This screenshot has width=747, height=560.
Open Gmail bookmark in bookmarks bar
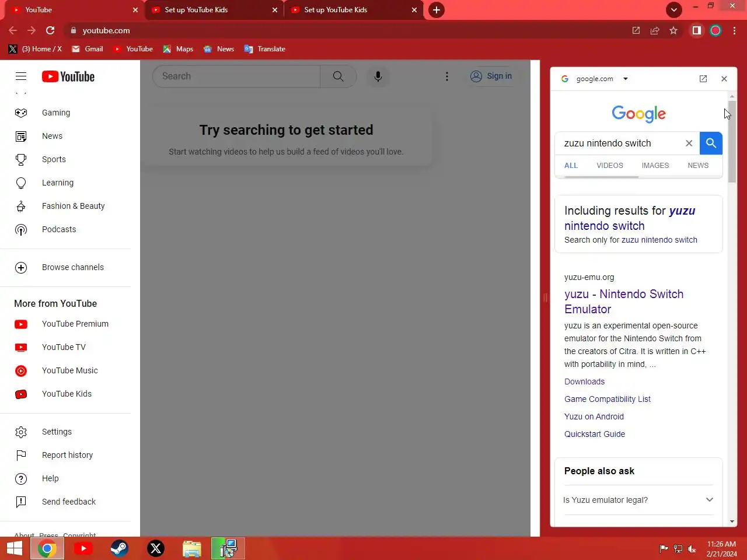pos(88,49)
